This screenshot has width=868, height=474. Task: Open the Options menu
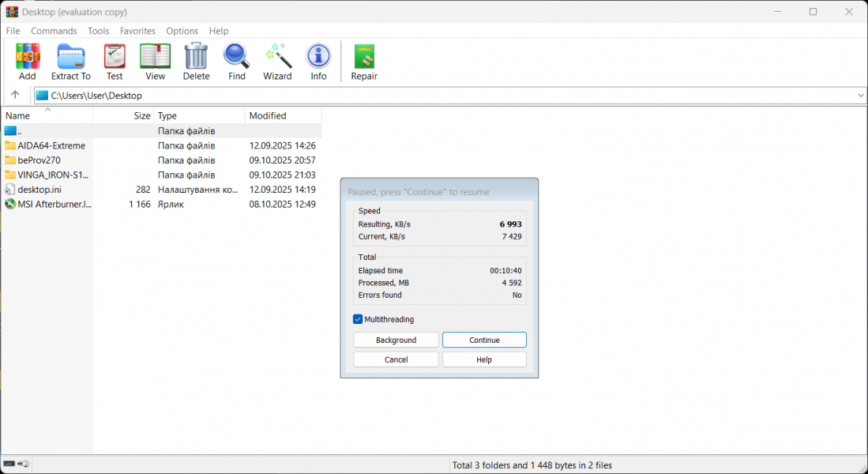[182, 31]
